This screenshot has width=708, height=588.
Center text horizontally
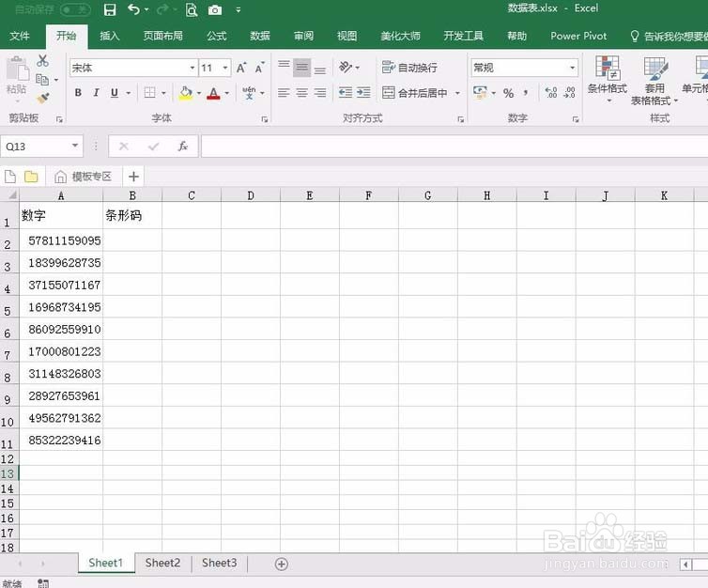click(301, 93)
